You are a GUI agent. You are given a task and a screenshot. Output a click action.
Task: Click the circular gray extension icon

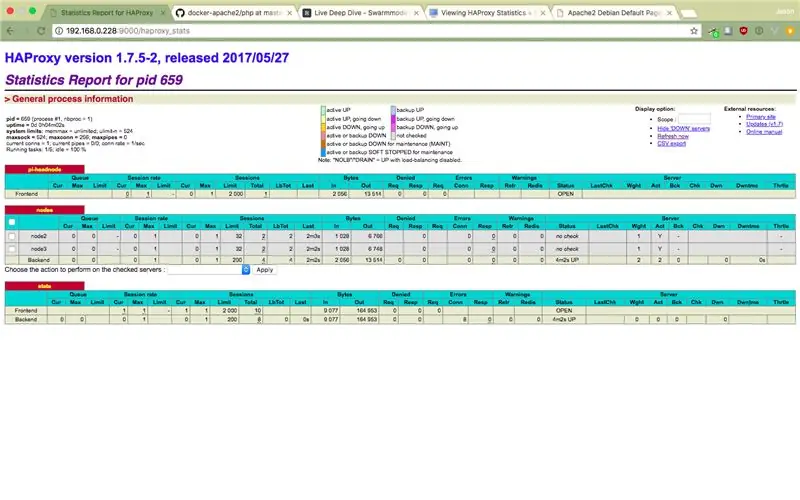coord(759,31)
